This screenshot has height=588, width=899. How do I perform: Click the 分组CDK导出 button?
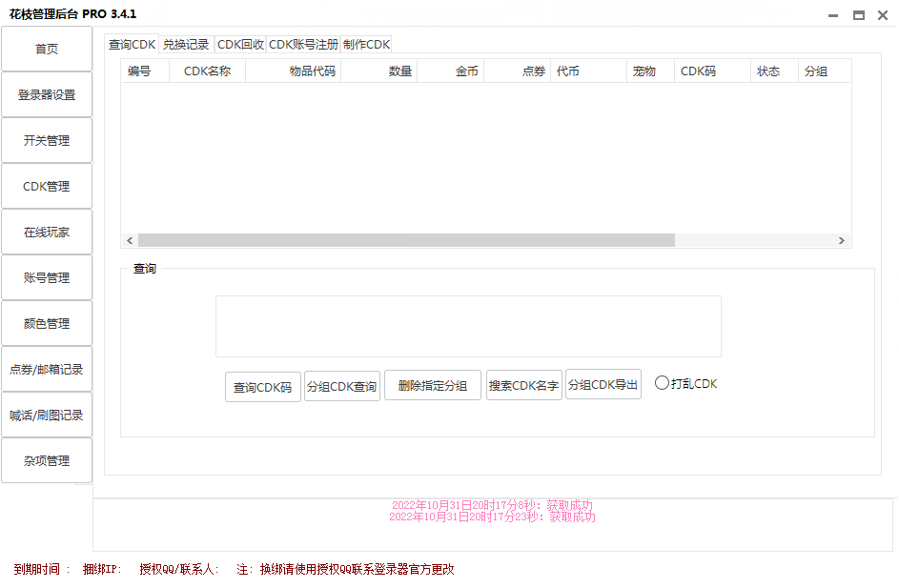click(603, 384)
